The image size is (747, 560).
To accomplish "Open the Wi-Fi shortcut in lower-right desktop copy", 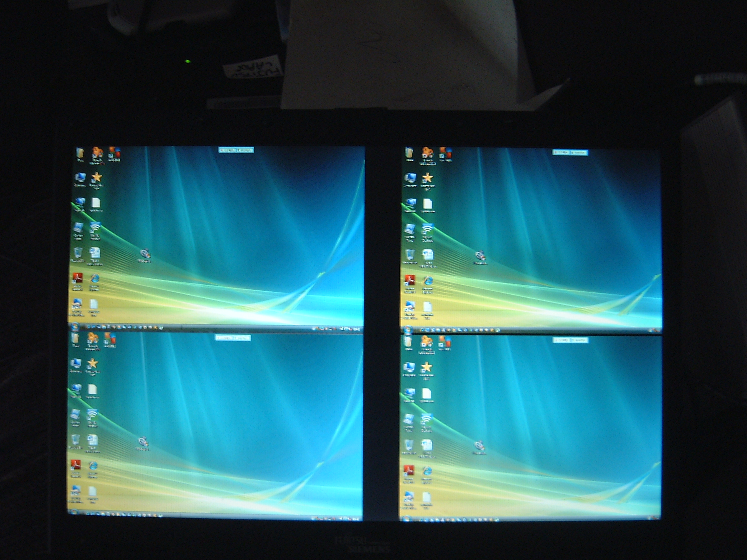I will click(426, 419).
